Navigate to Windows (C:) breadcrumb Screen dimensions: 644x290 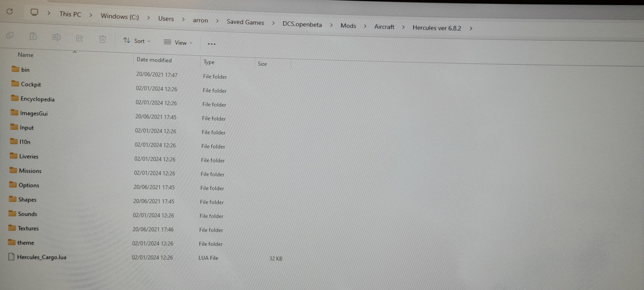pos(120,16)
